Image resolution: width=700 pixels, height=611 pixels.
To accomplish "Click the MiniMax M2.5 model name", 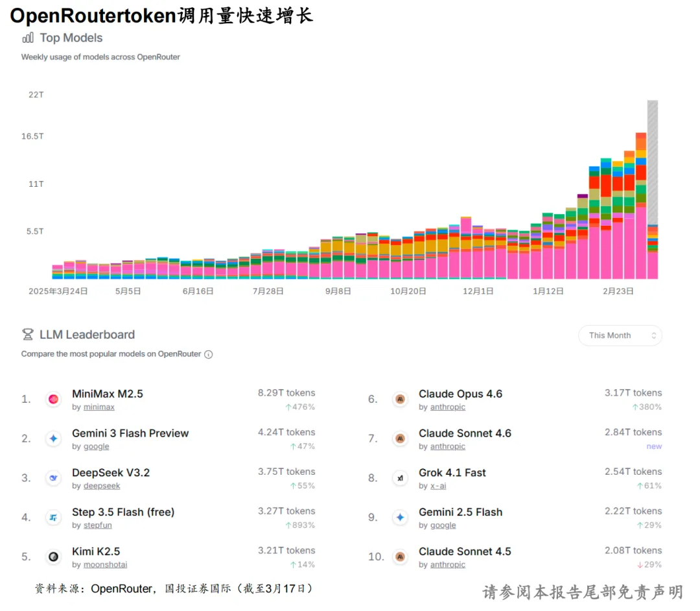I will 108,394.
